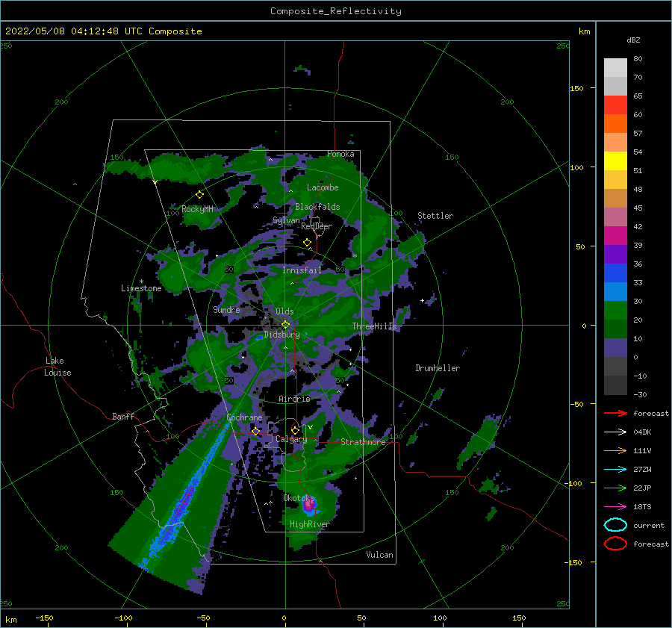Click the dark green 20 dBZ swatch
Screen dimensions: 672x628
click(615, 329)
